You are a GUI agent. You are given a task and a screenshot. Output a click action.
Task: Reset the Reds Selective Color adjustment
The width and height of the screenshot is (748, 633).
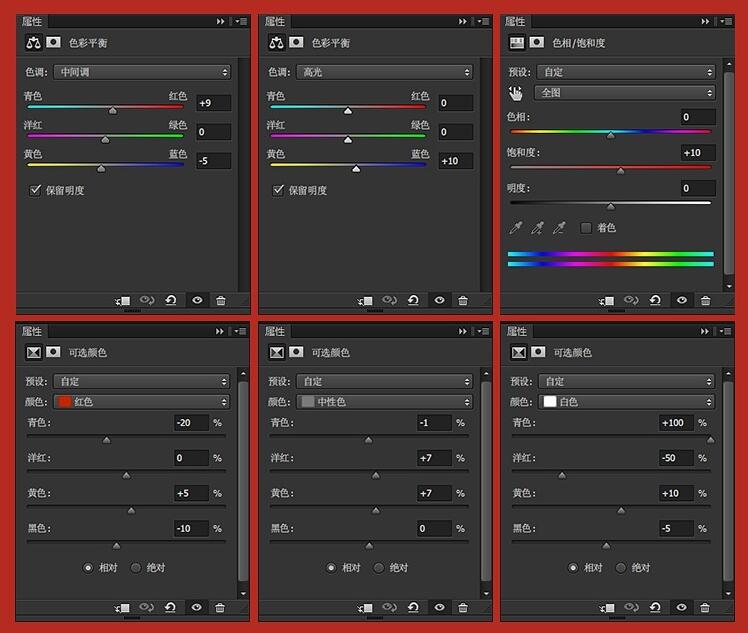pyautogui.click(x=170, y=608)
